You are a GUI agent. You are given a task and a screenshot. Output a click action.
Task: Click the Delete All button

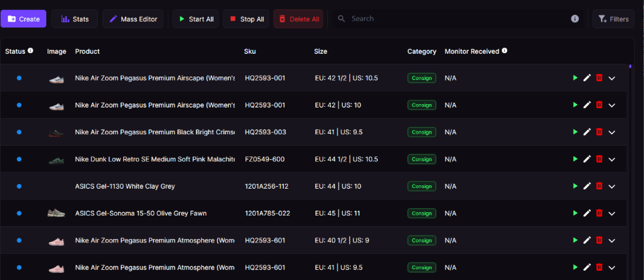[298, 19]
